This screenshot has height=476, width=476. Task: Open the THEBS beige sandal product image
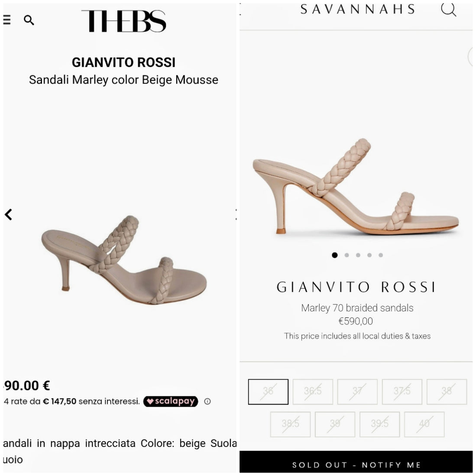coord(124,260)
